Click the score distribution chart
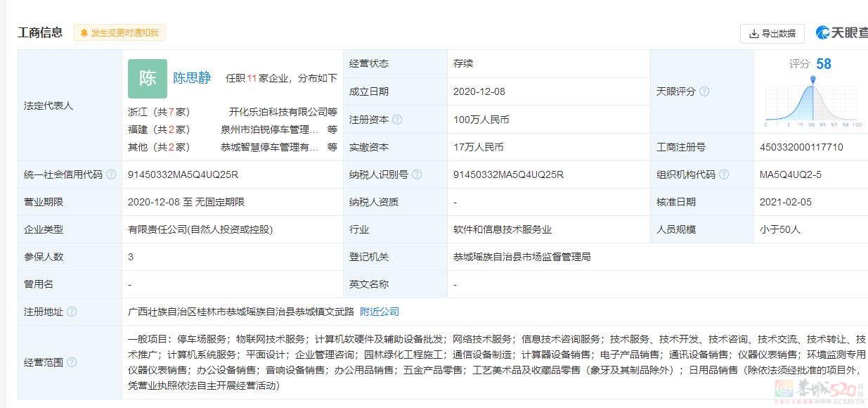Image resolution: width=868 pixels, height=408 pixels. (813, 102)
